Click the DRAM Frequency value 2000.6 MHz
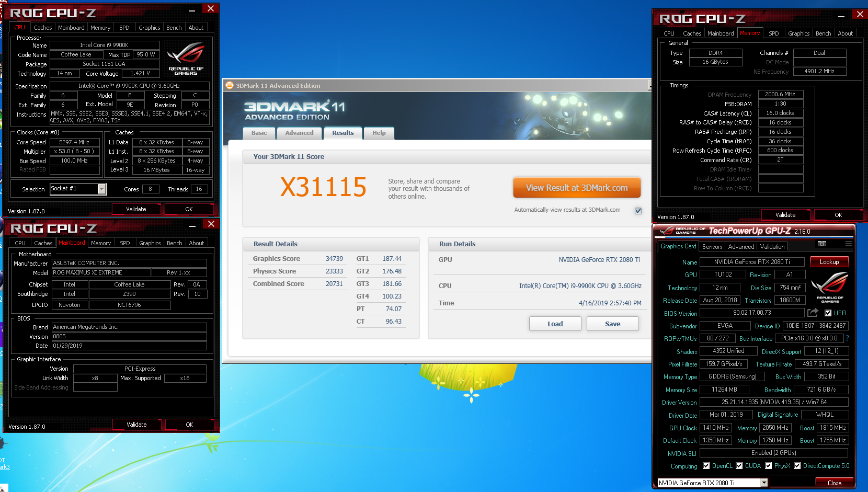Viewport: 868px width, 492px height. point(780,95)
